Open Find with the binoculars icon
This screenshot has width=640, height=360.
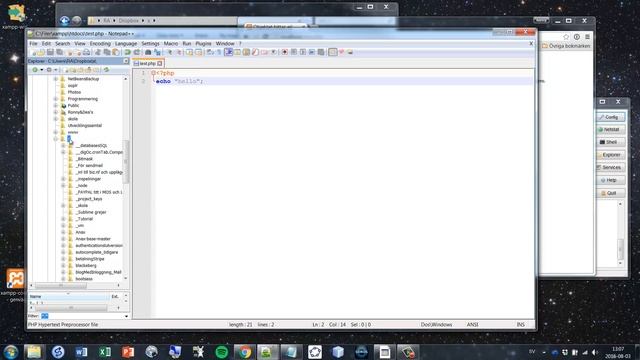click(148, 52)
